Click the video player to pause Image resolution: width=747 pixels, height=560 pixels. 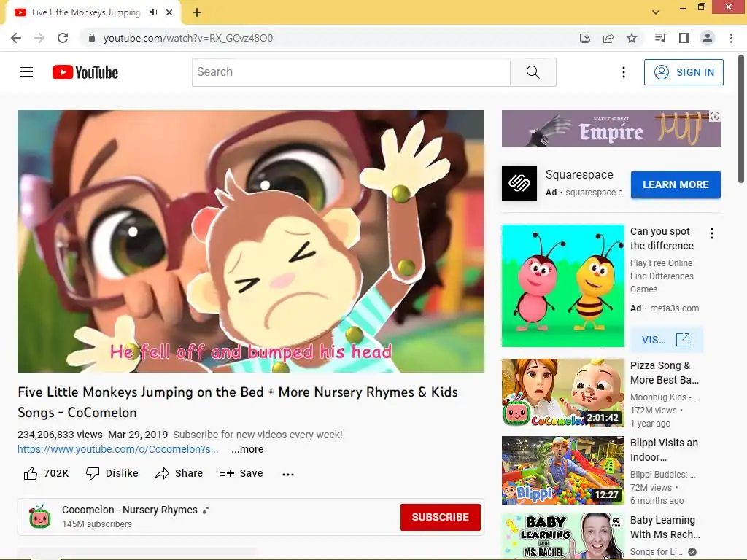[x=251, y=241]
